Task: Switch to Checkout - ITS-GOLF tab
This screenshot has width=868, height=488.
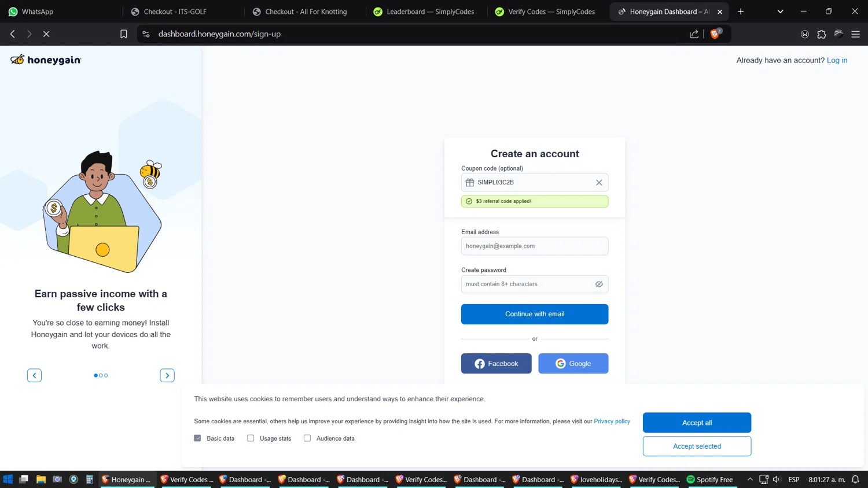Action: (x=183, y=12)
